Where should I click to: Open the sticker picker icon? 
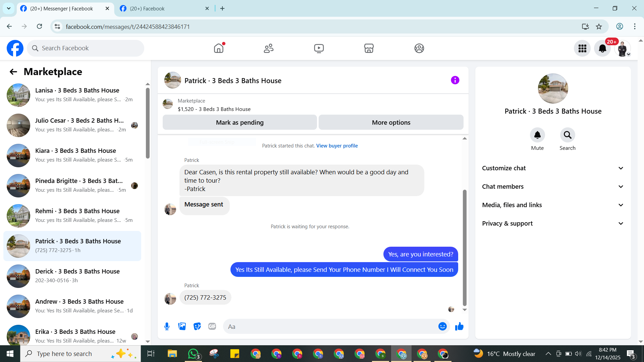click(197, 326)
